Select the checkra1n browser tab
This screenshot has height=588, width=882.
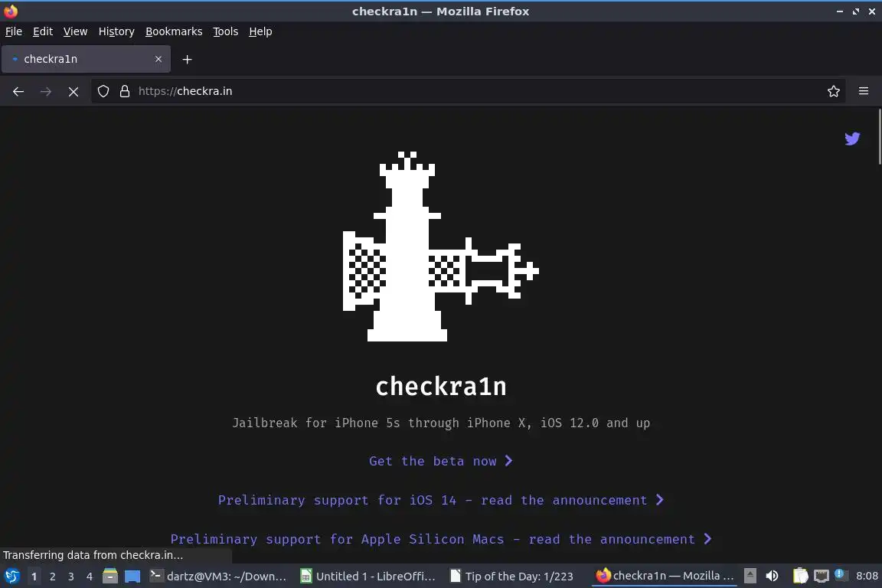point(86,59)
